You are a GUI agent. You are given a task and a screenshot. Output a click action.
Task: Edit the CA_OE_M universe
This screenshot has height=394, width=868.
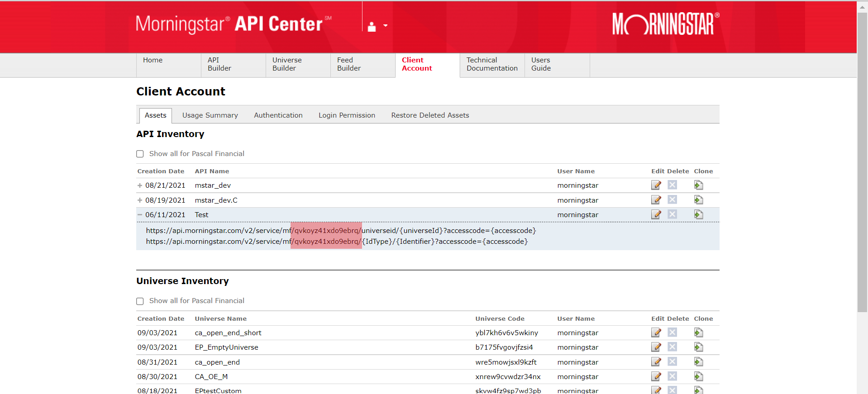656,376
